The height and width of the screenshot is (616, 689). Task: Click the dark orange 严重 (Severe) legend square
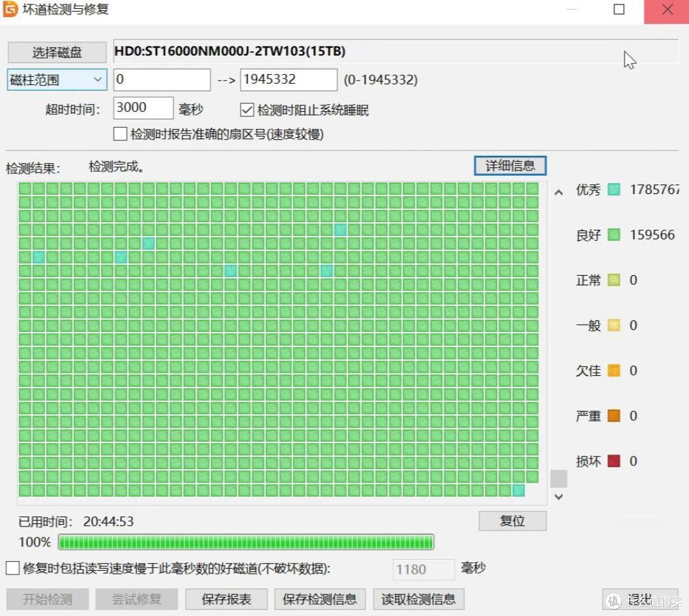[613, 416]
